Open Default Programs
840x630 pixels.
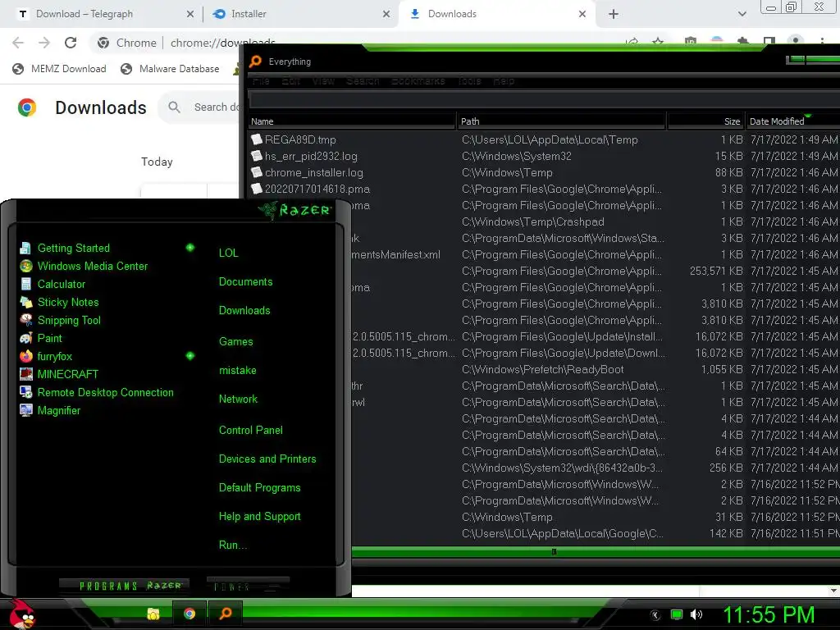pos(259,488)
